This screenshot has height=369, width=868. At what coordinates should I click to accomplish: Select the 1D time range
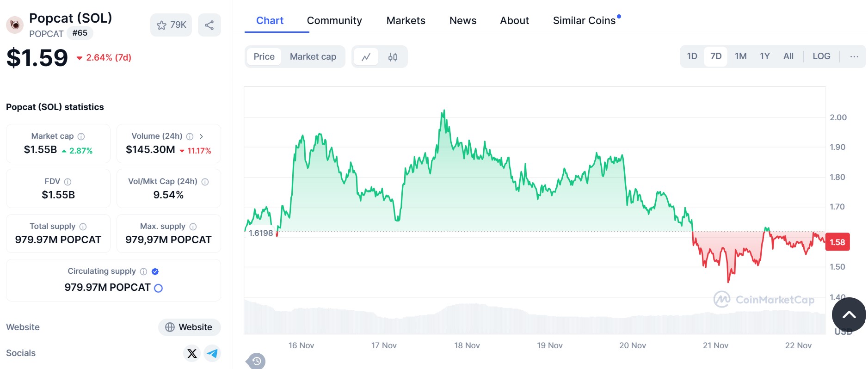point(692,56)
